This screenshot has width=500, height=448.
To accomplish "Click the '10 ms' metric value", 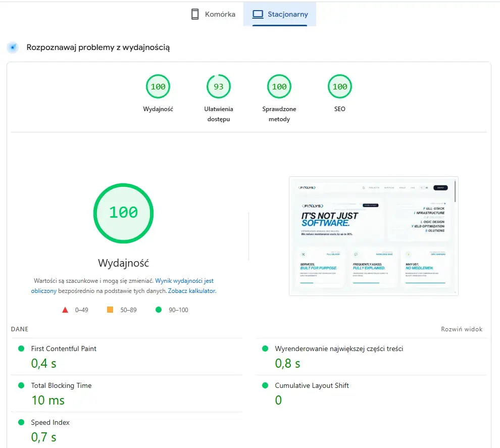I will pyautogui.click(x=48, y=401).
